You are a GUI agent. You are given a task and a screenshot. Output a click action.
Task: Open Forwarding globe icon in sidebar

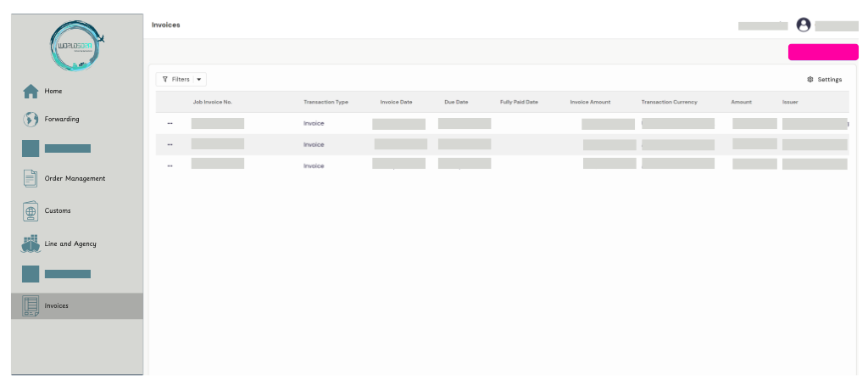pyautogui.click(x=31, y=120)
